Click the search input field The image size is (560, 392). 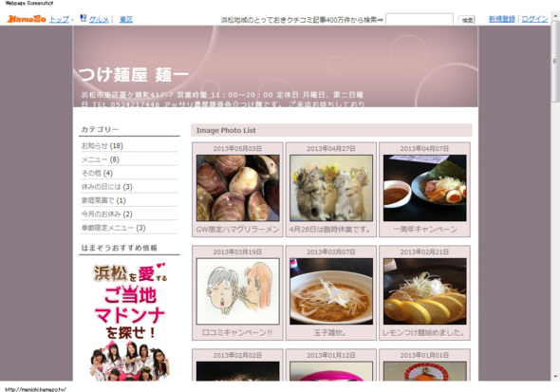pos(420,19)
